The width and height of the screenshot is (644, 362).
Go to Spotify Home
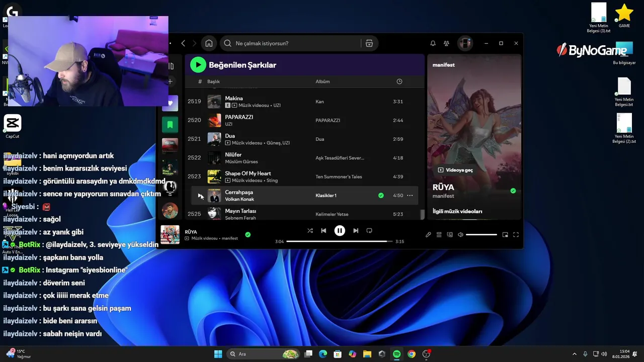click(209, 43)
